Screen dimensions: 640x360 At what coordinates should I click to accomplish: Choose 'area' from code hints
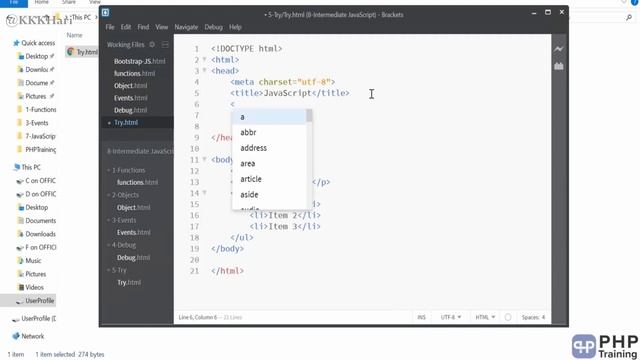click(x=269, y=163)
